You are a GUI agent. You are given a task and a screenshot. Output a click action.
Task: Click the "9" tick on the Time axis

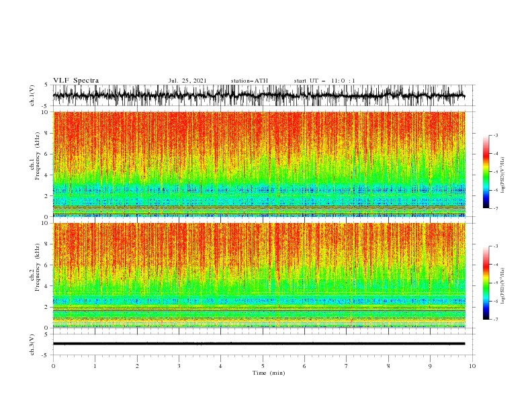click(430, 366)
